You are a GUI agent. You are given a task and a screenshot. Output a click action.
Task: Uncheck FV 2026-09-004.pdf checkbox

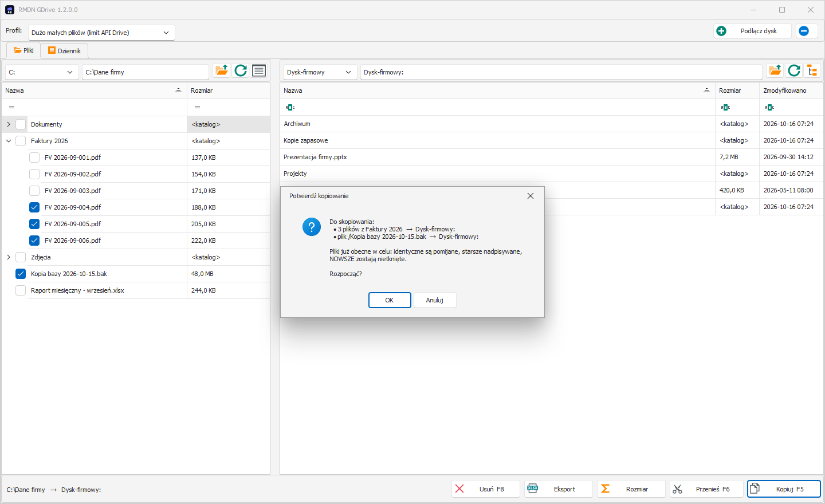(34, 207)
